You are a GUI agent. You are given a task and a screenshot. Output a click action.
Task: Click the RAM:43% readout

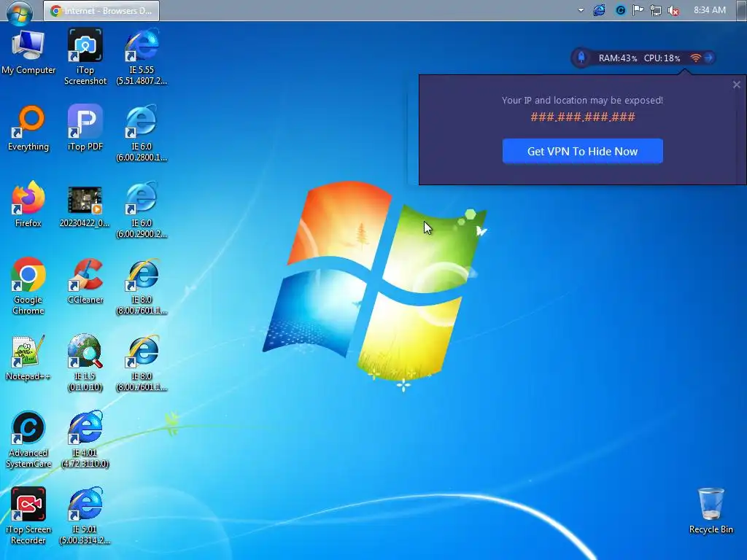(x=617, y=58)
